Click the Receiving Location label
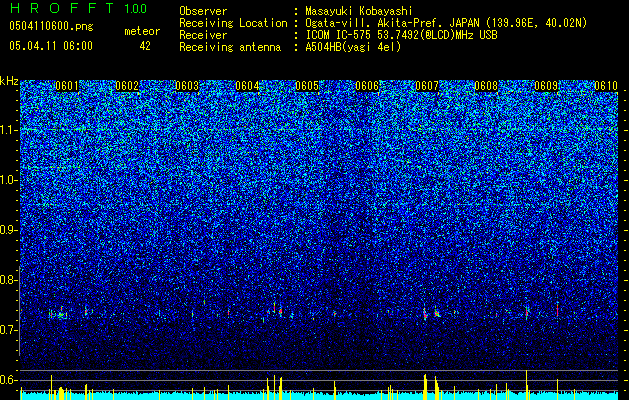Screen dimensions: 629x400 [x=233, y=23]
